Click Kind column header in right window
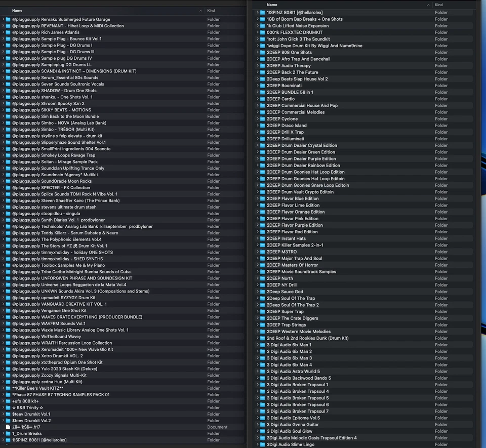The height and width of the screenshot is (448, 486). tap(438, 5)
